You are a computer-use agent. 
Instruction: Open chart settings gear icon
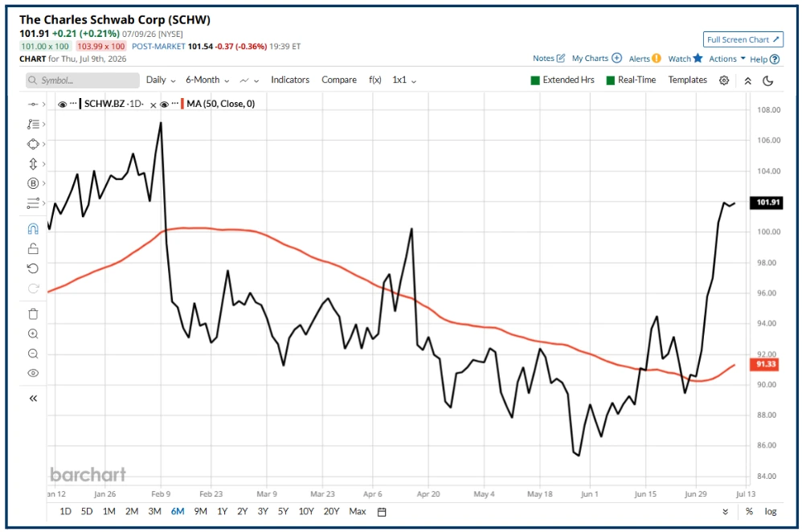[x=724, y=80]
